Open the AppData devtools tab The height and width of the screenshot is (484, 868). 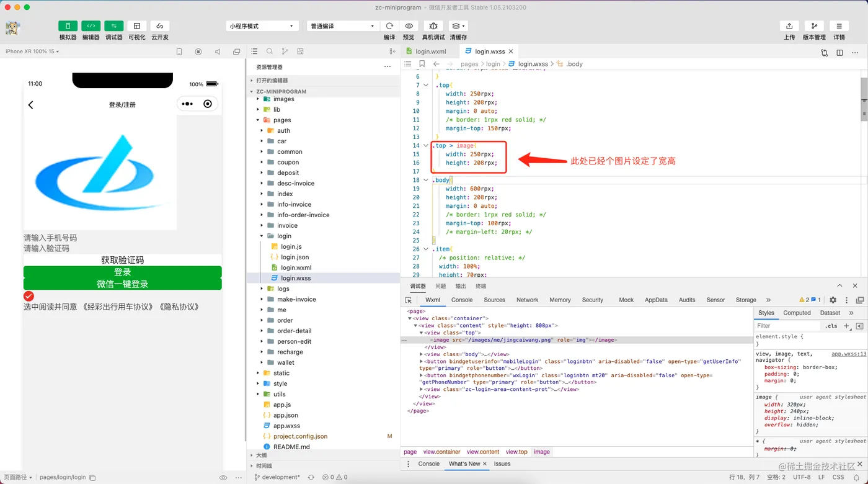coord(656,300)
